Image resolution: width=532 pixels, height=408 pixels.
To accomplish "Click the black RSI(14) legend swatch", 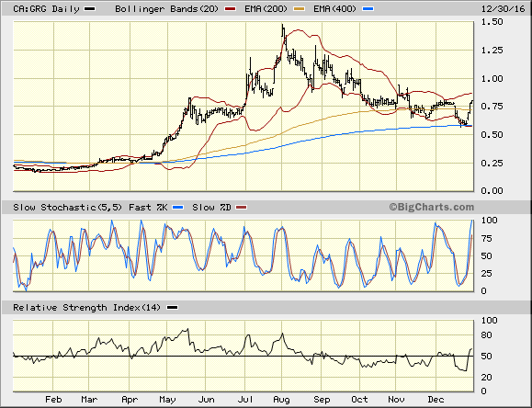I will point(173,308).
